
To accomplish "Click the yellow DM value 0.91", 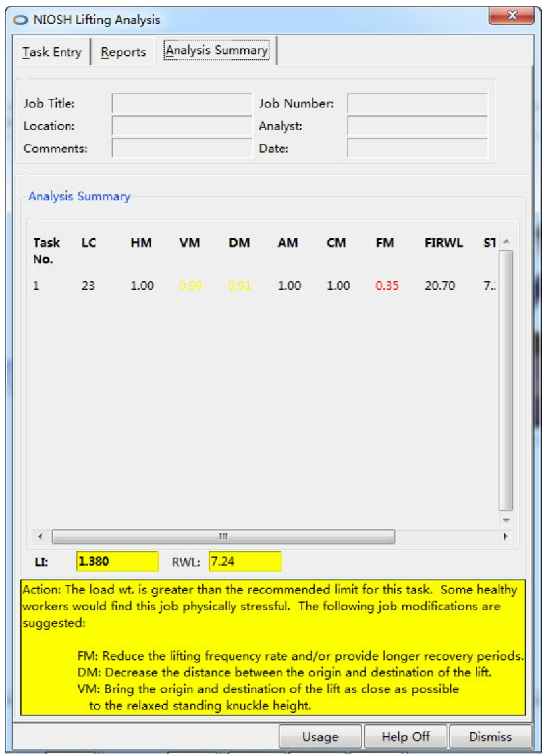I will (x=240, y=285).
